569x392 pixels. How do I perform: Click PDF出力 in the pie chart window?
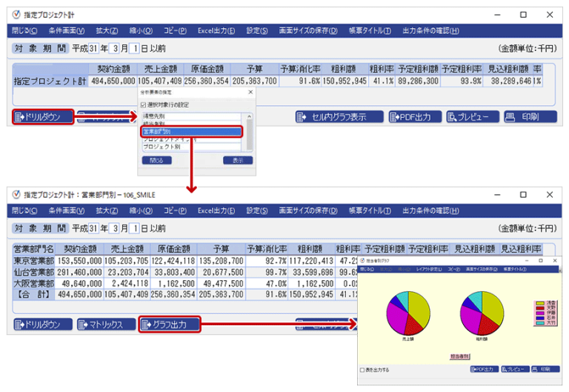[x=483, y=368]
